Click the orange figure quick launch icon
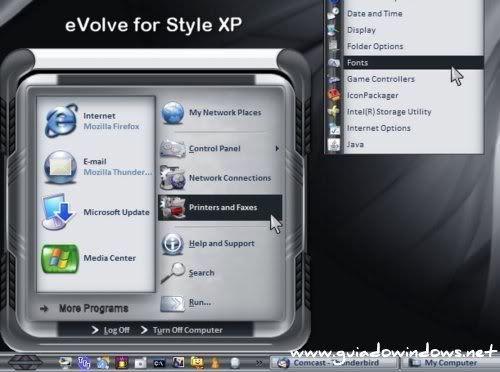This screenshot has height=372, width=500. (216, 363)
